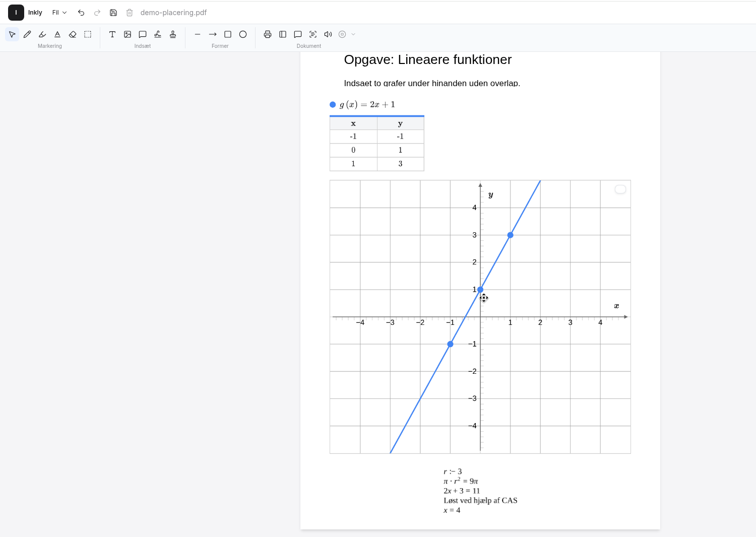Click the x column header in the table

point(353,123)
